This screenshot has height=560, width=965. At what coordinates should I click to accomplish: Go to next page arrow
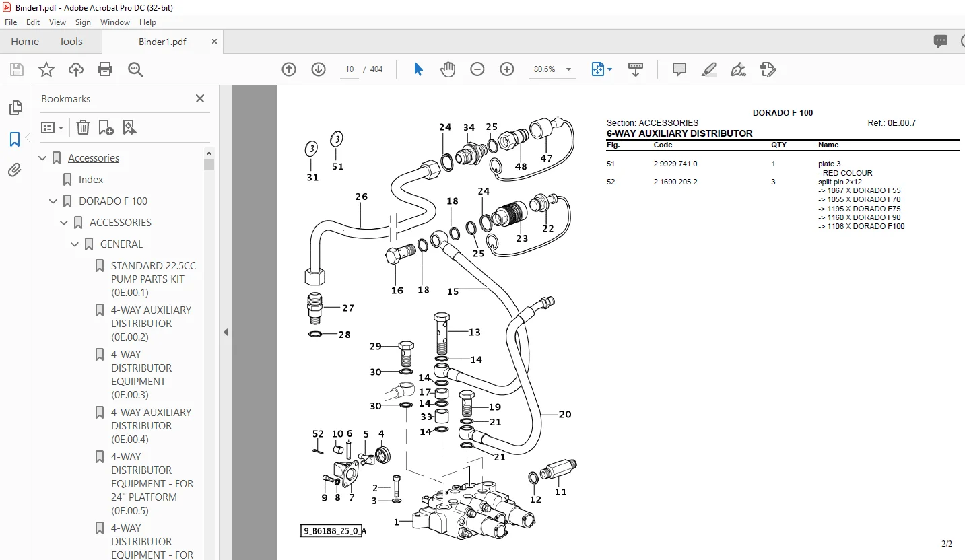tap(319, 69)
